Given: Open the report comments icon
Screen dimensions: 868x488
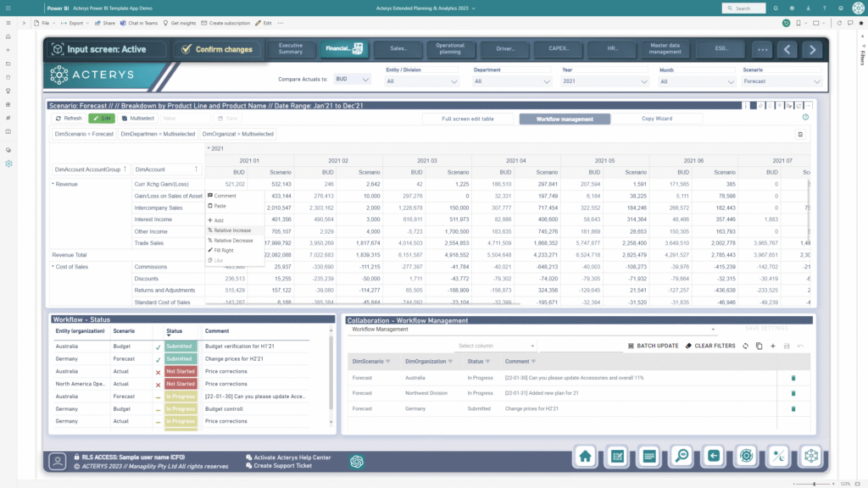Looking at the screenshot, I should click(850, 23).
